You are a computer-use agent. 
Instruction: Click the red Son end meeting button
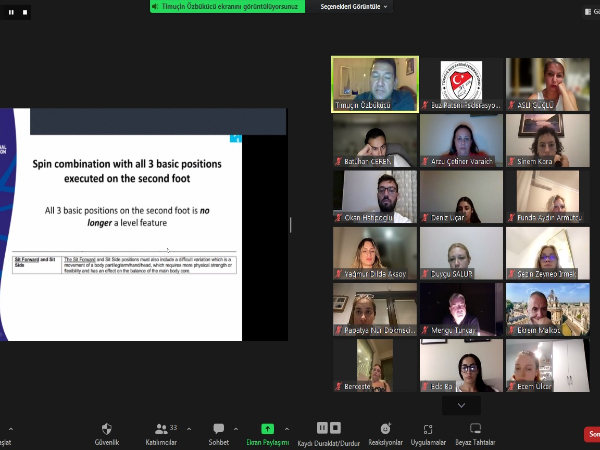coord(592,434)
